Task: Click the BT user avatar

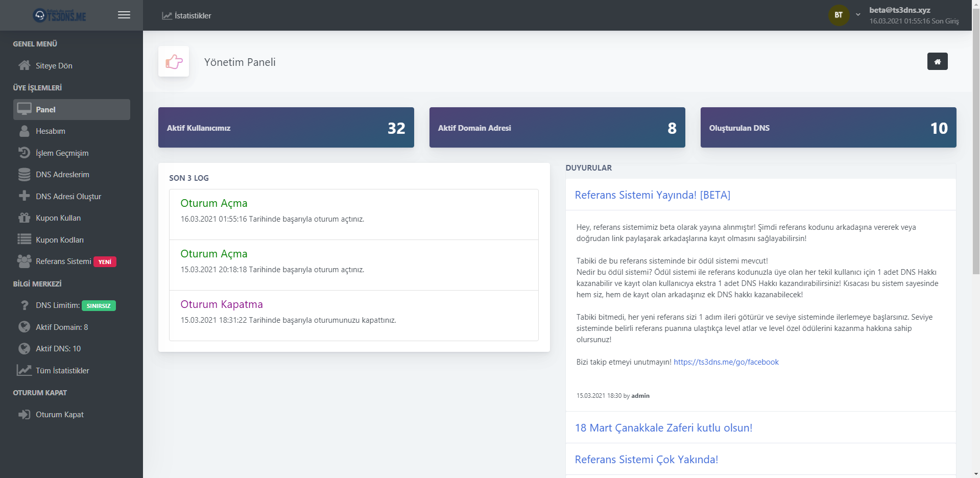Action: [839, 15]
